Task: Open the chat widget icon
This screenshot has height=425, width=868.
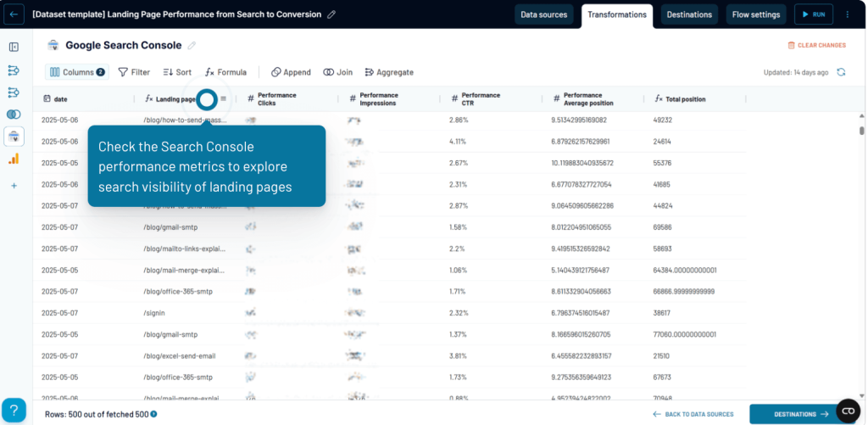Action: click(x=847, y=411)
